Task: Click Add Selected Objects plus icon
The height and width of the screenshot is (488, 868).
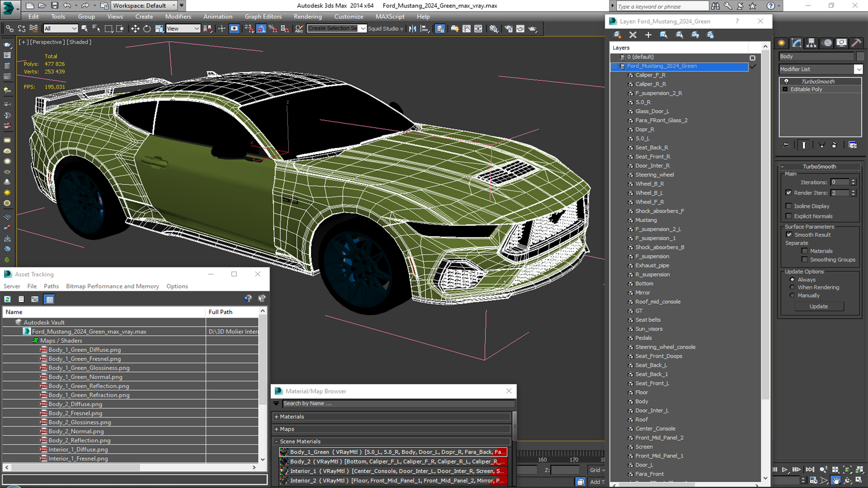Action: click(x=648, y=35)
